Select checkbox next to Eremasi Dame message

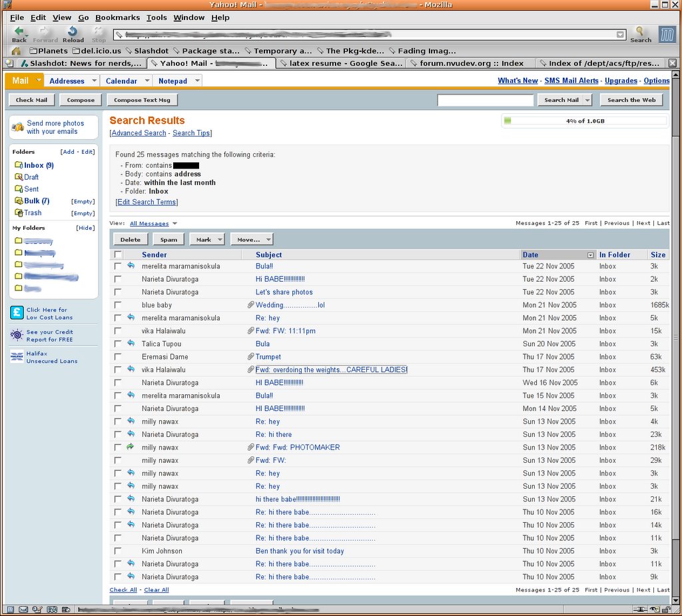pos(118,357)
